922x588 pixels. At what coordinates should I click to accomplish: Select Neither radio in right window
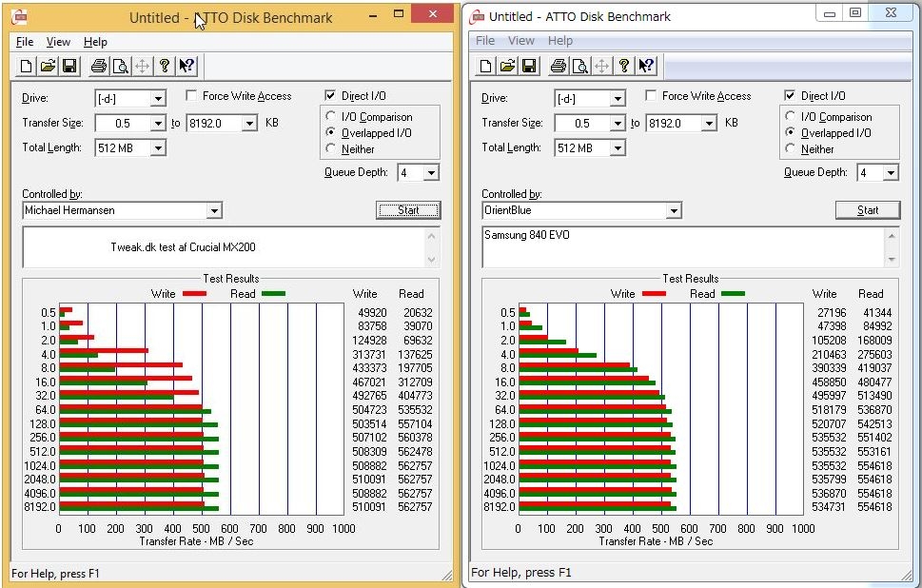(x=791, y=148)
